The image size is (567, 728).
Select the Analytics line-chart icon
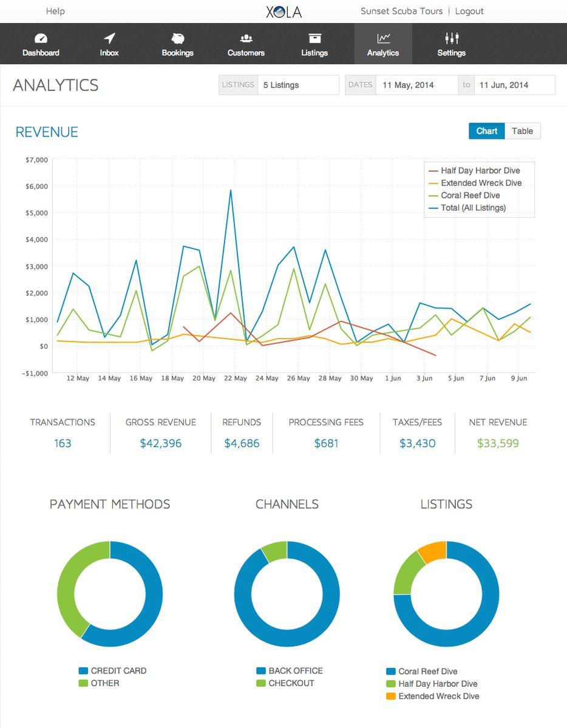click(x=383, y=38)
